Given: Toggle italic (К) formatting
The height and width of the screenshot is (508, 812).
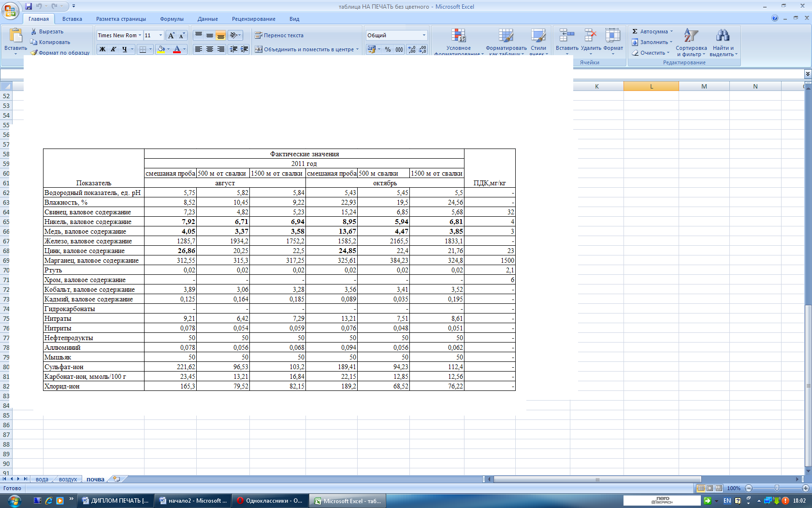Looking at the screenshot, I should [x=114, y=49].
